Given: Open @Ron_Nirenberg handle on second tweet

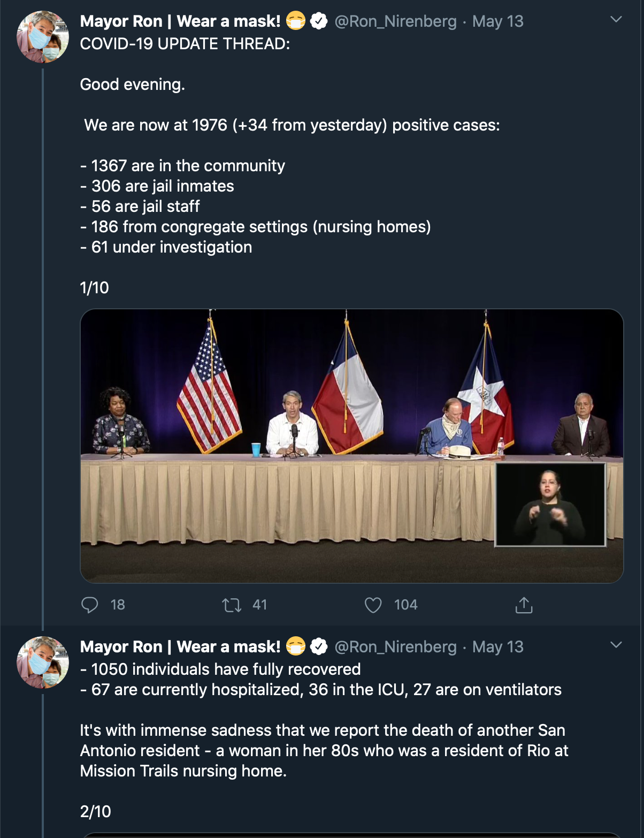Looking at the screenshot, I should (395, 647).
